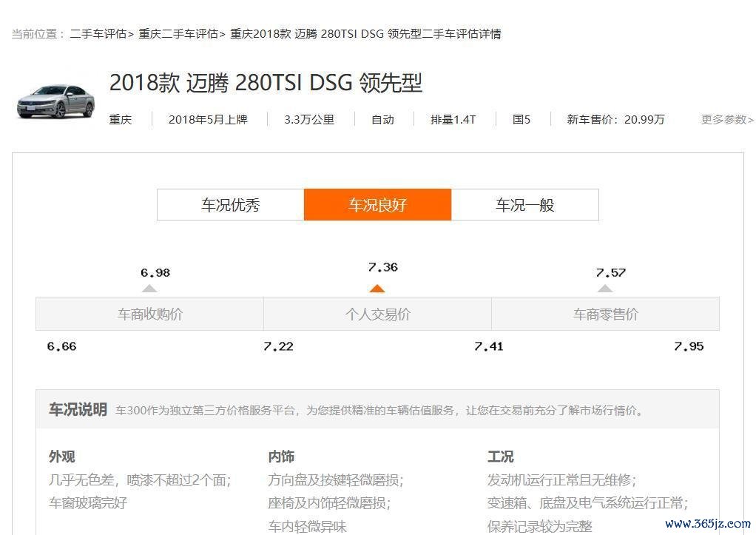Image resolution: width=756 pixels, height=535 pixels.
Task: Click the text 保养记录较为完整
Action: pyautogui.click(x=539, y=526)
